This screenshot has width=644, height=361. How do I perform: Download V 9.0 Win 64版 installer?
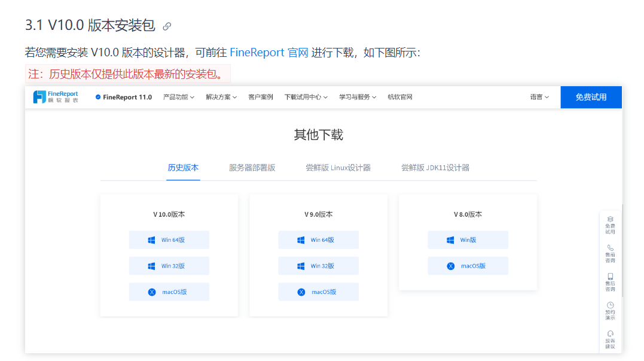pos(318,239)
